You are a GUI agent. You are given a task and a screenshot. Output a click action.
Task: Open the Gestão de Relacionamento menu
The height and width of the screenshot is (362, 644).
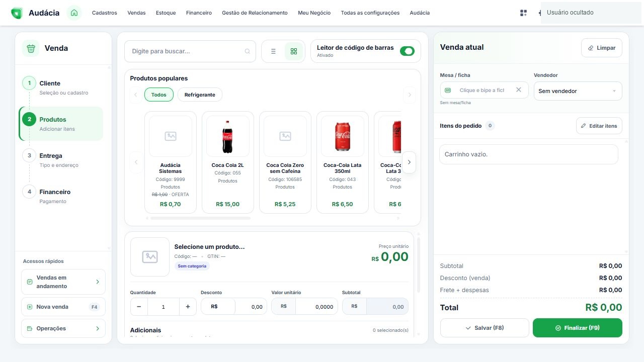(x=255, y=13)
